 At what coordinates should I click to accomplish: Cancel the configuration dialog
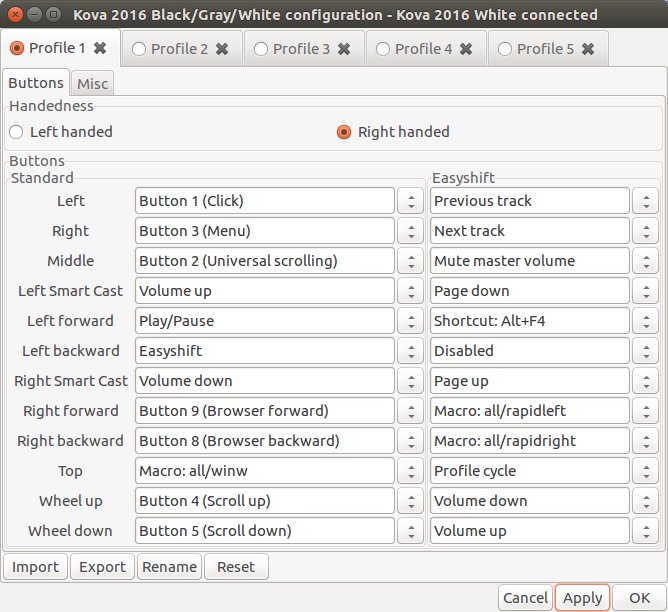point(525,598)
